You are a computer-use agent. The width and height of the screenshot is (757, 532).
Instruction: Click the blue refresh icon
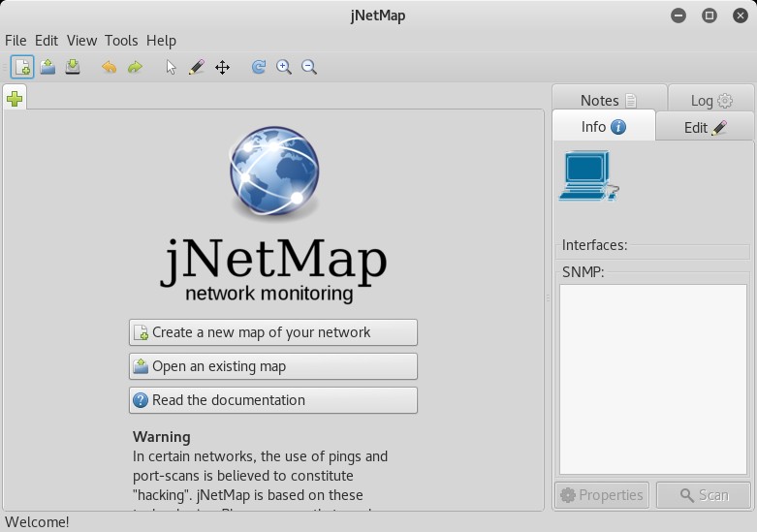[x=259, y=67]
